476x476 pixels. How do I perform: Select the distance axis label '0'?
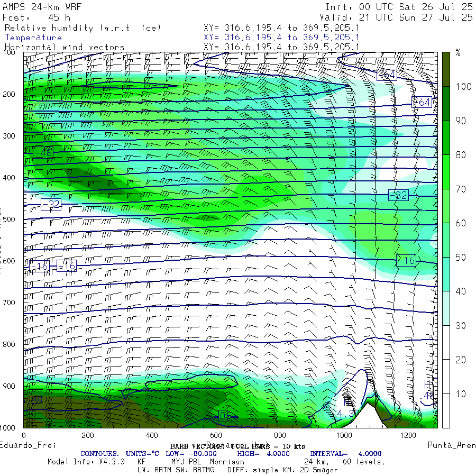click(x=24, y=436)
